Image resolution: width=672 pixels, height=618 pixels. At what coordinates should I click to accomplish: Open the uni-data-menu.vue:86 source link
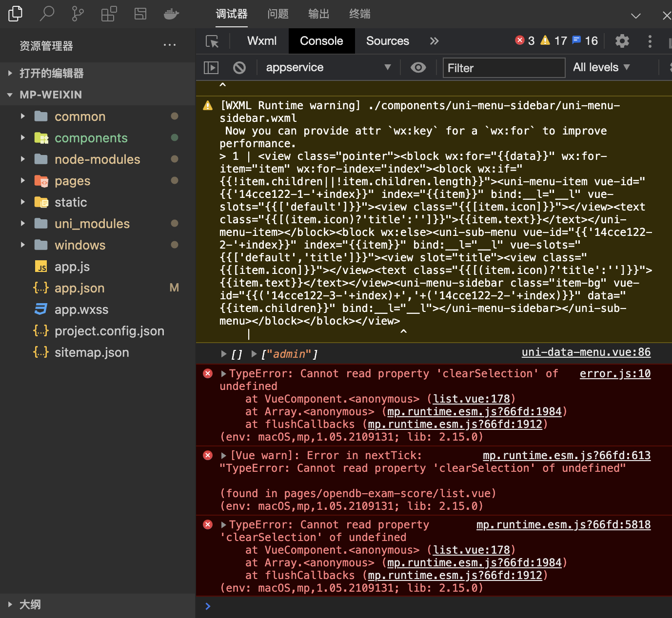[x=586, y=352]
